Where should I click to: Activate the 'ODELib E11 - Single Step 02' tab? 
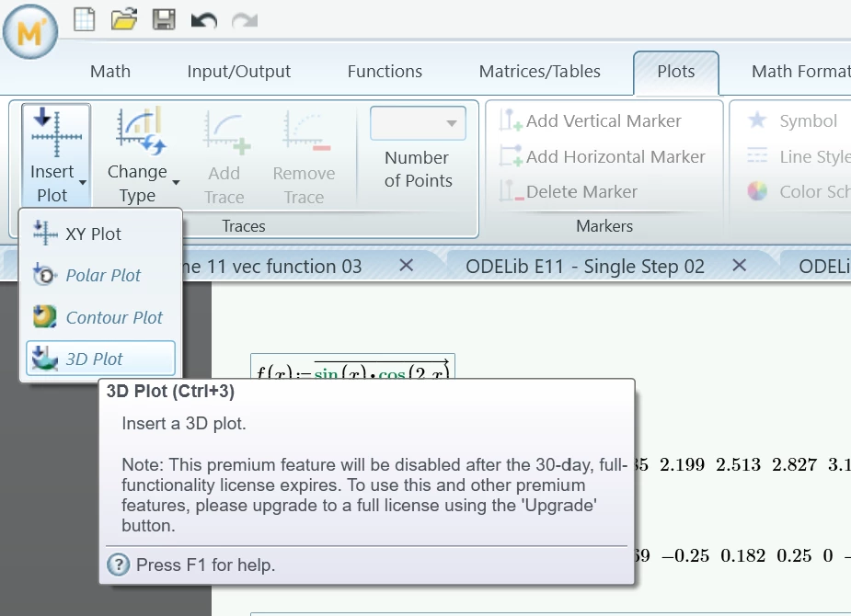pyautogui.click(x=585, y=267)
